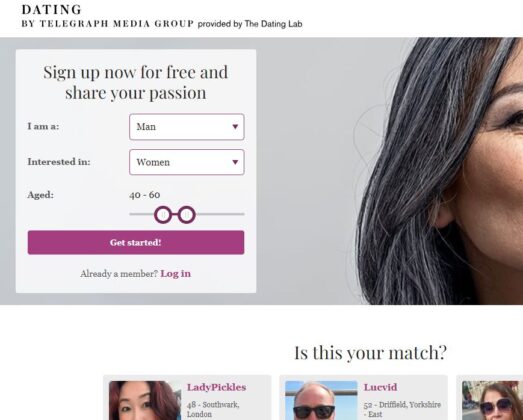
Task: Click the arrow on the Man combo box
Action: (235, 127)
